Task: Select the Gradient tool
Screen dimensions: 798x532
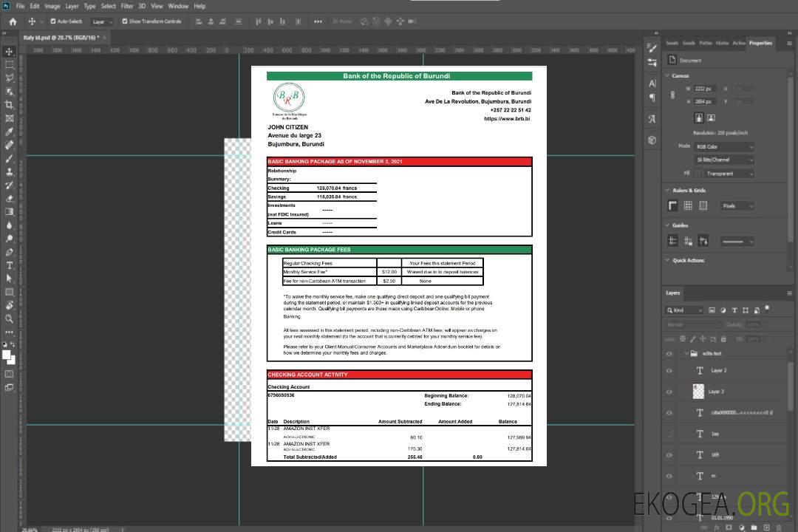Action: [9, 212]
